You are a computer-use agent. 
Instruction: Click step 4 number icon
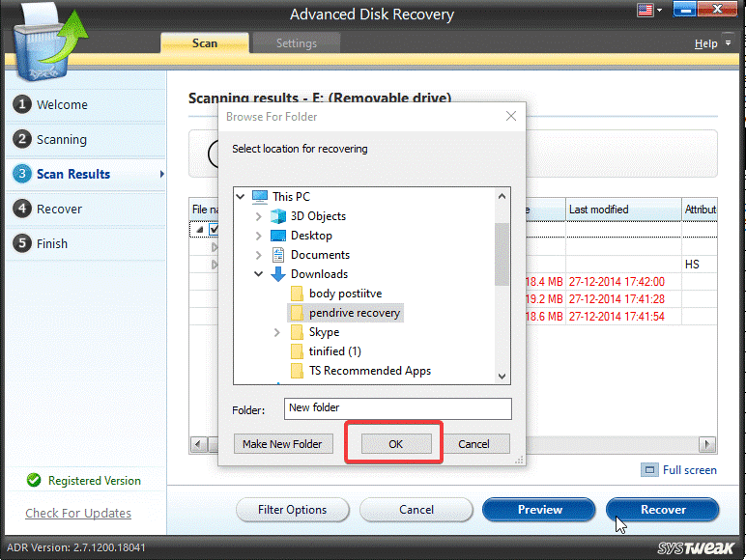(x=22, y=209)
